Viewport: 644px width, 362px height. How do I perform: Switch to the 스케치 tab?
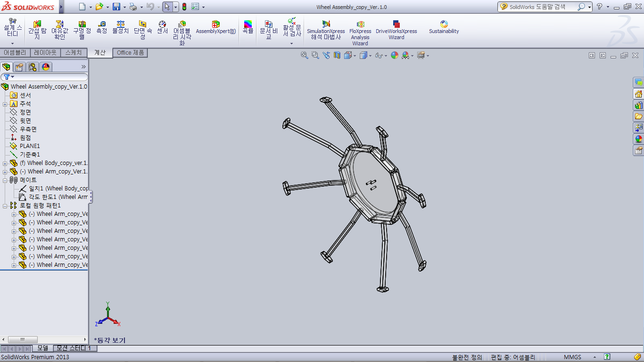(x=73, y=53)
